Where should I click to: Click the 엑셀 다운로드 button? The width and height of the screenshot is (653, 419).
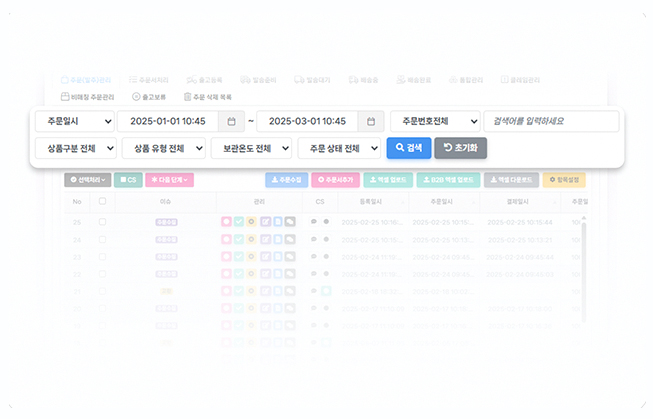(x=511, y=180)
